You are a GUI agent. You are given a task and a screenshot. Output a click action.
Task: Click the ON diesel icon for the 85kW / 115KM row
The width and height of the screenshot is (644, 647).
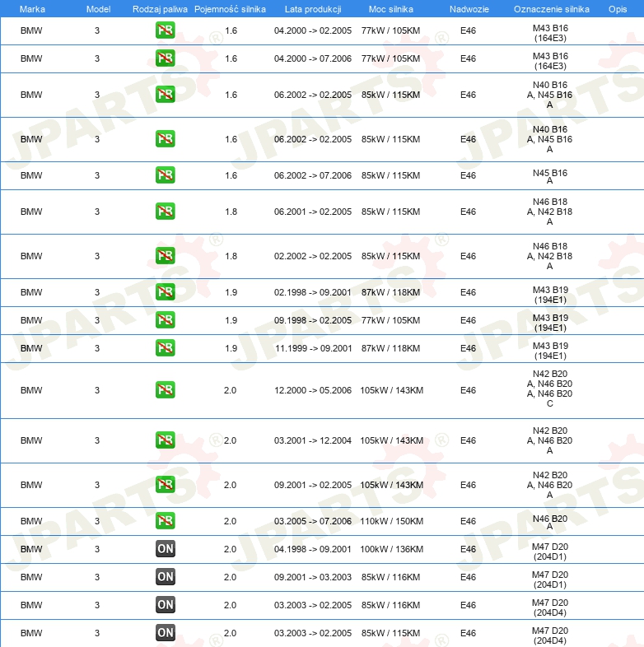[166, 633]
